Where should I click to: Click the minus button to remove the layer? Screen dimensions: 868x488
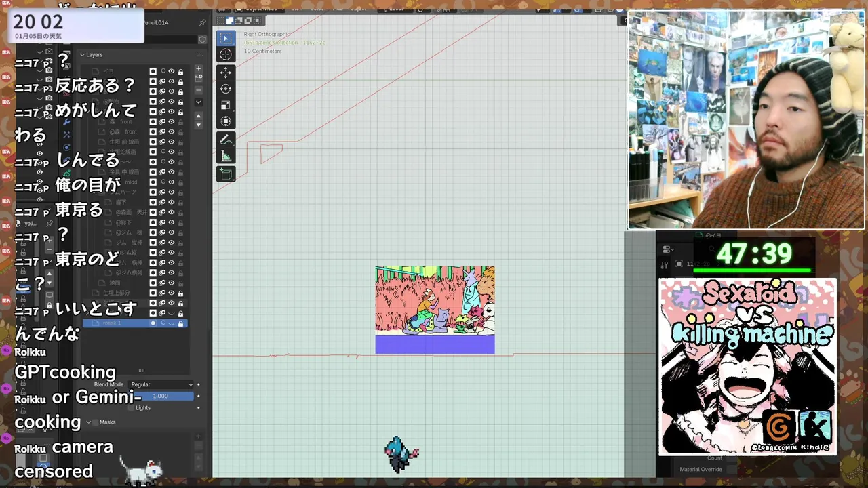pos(199,90)
